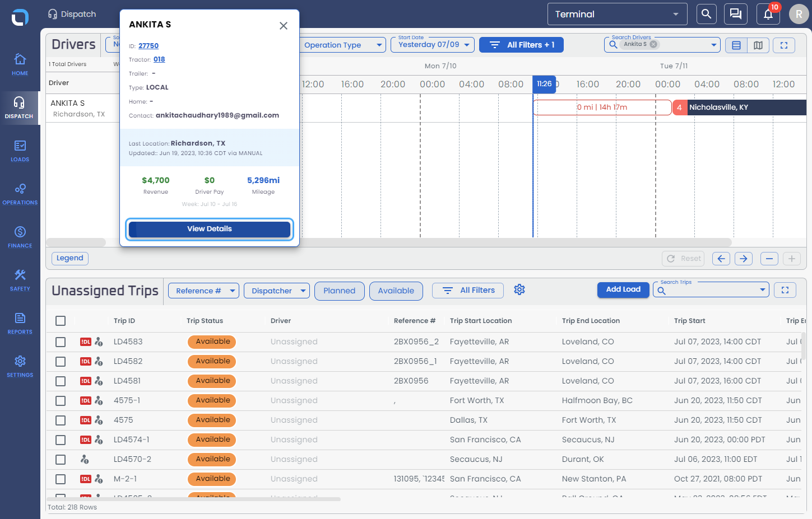Click the company logo in sidebar

tap(20, 17)
